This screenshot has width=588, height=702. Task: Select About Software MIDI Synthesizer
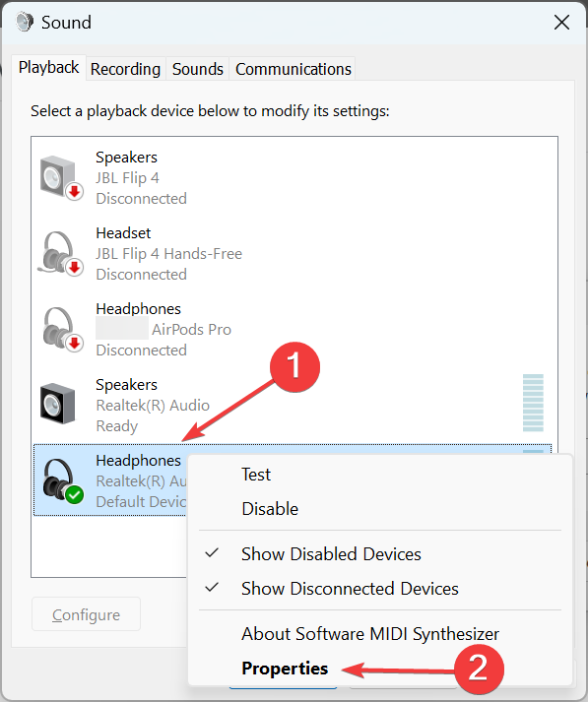(x=370, y=633)
